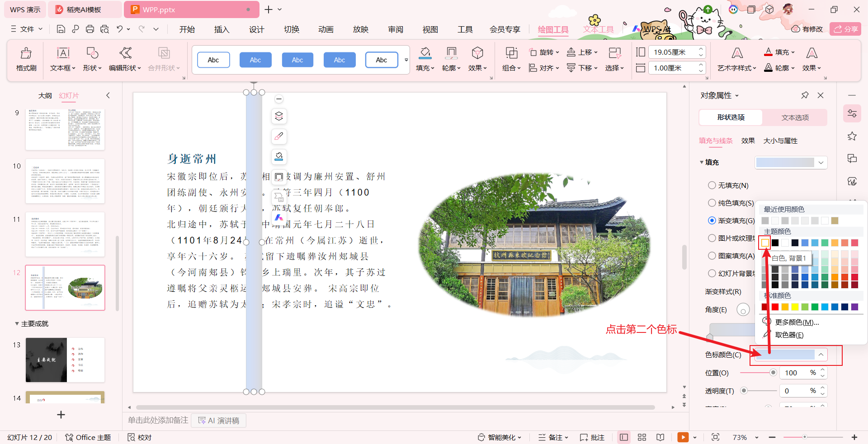
Task: Open the Design (设计) ribbon tab
Action: [256, 29]
